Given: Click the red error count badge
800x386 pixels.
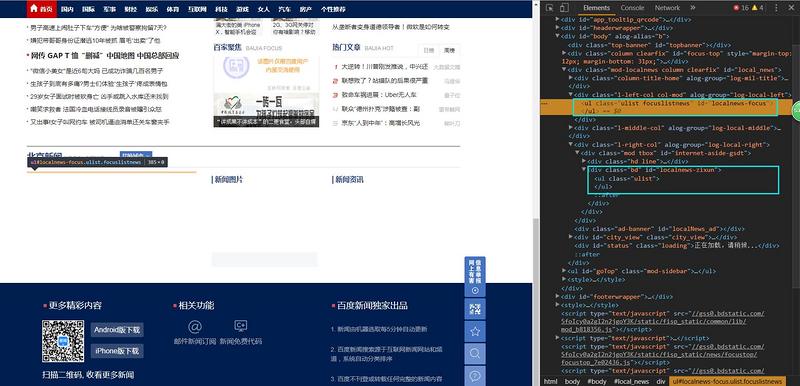Looking at the screenshot, I should pos(741,8).
